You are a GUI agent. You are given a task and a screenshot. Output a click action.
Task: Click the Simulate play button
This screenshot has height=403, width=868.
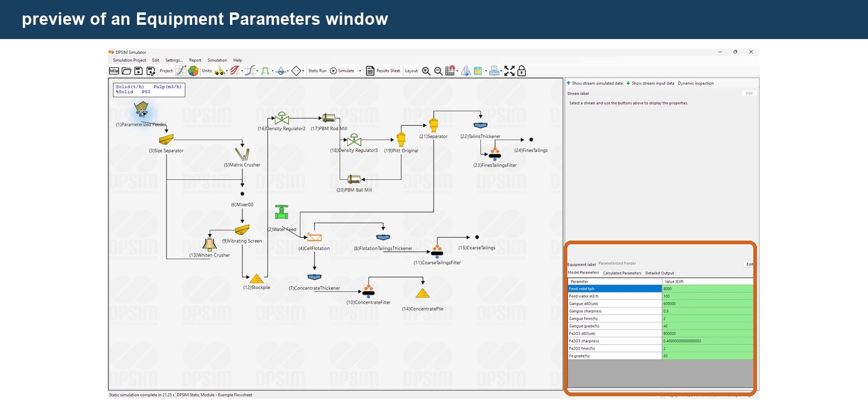tap(342, 71)
